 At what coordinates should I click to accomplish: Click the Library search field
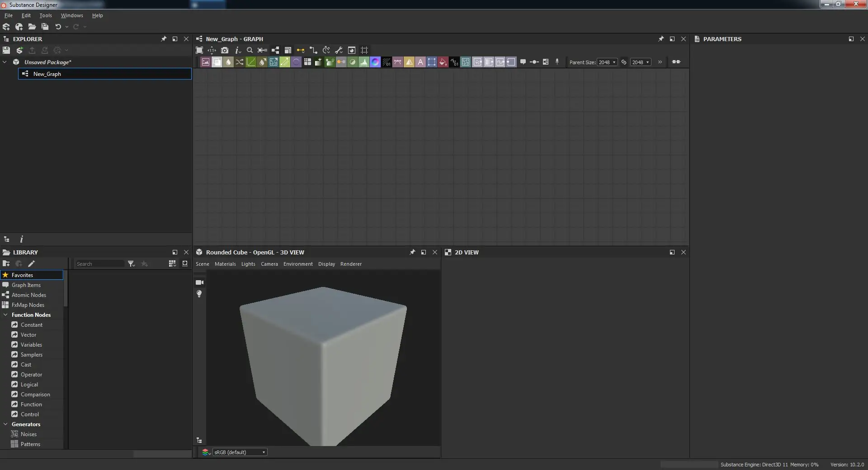99,264
